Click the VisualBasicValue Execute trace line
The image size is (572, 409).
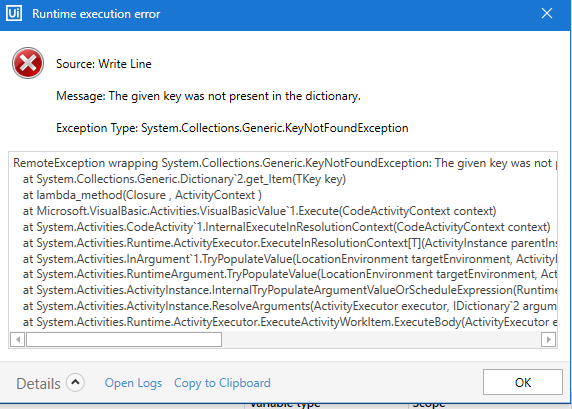coord(259,211)
